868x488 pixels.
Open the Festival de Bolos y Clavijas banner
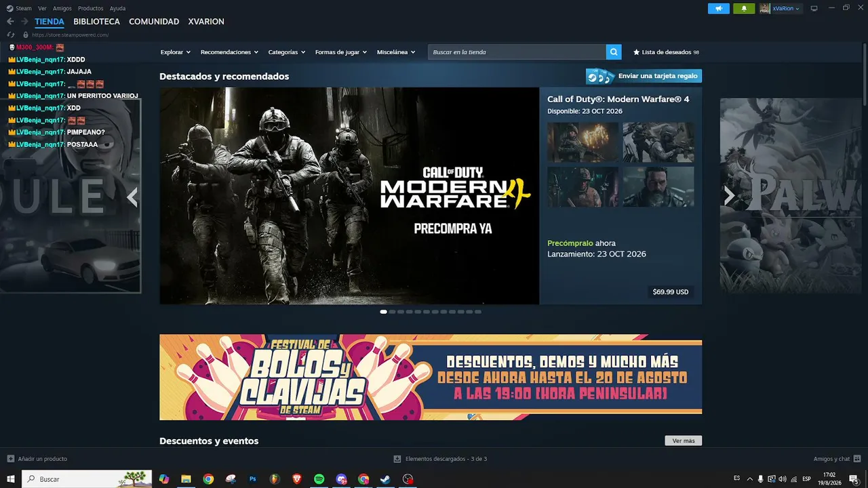tap(431, 377)
